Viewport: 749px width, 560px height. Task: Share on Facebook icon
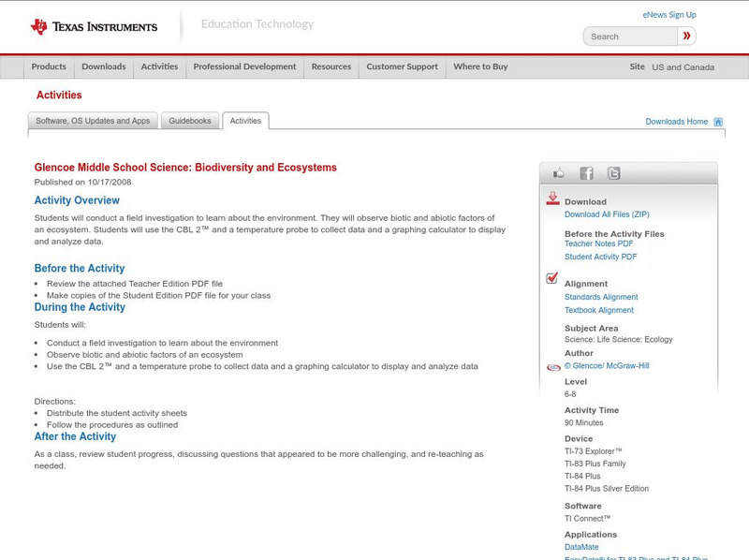click(587, 173)
